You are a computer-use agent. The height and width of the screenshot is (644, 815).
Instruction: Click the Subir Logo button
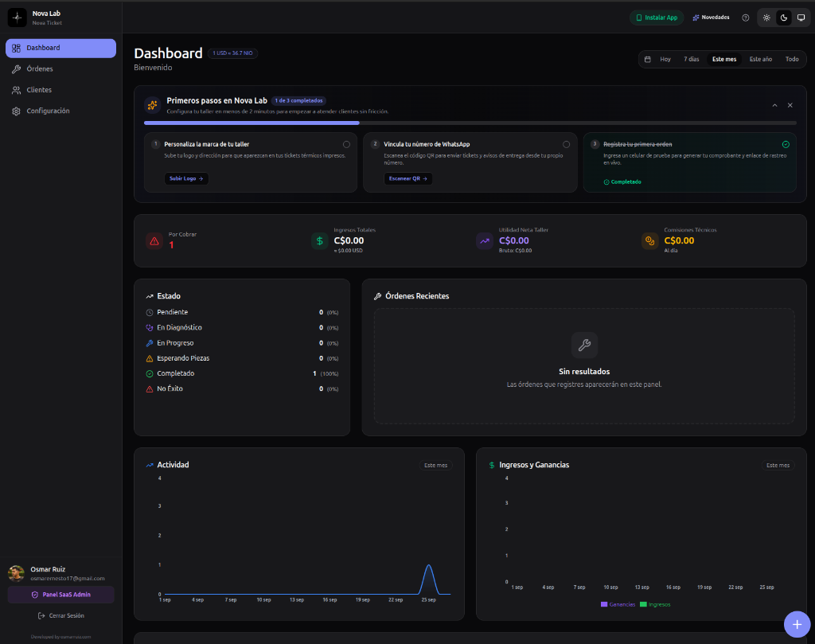click(186, 179)
